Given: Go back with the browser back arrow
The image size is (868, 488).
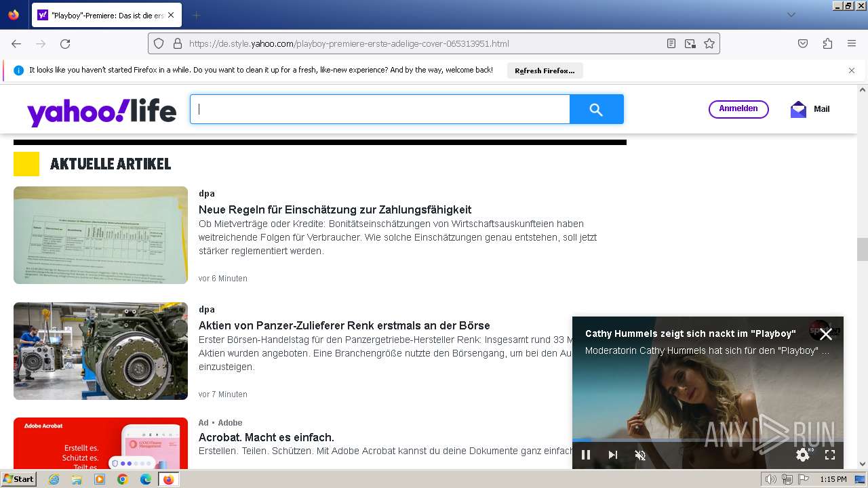Looking at the screenshot, I should [x=16, y=43].
